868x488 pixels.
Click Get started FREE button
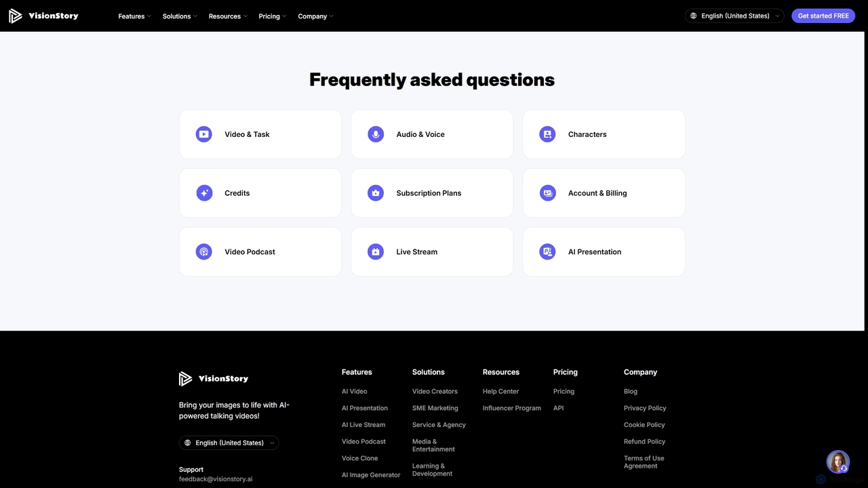823,16
